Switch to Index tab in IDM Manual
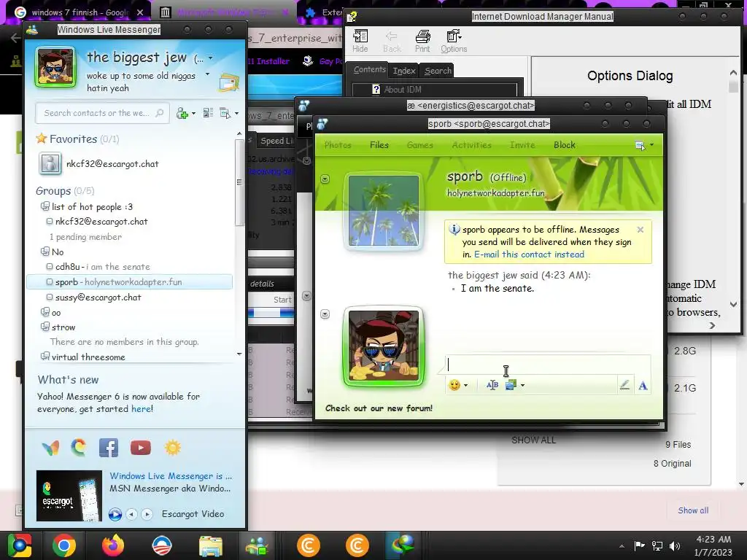 click(404, 71)
